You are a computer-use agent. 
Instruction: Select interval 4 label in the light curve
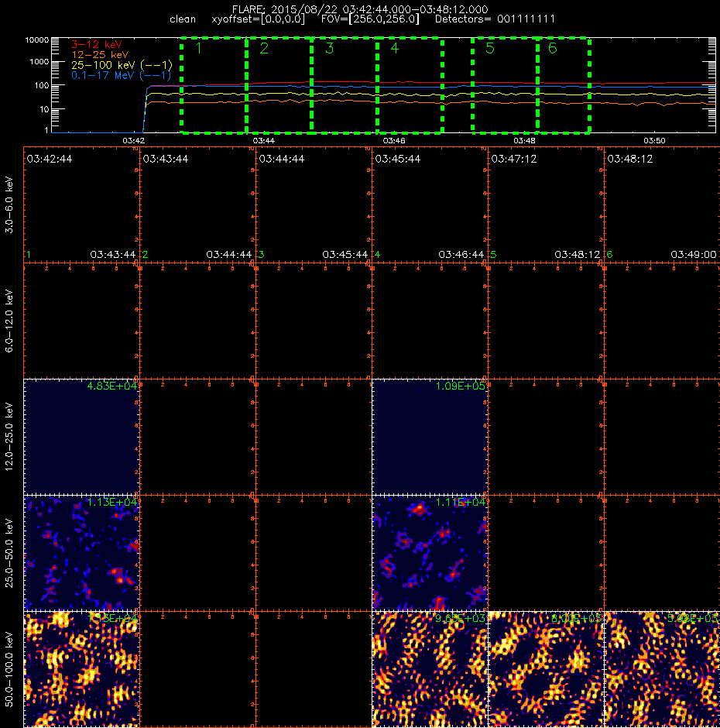[x=395, y=48]
